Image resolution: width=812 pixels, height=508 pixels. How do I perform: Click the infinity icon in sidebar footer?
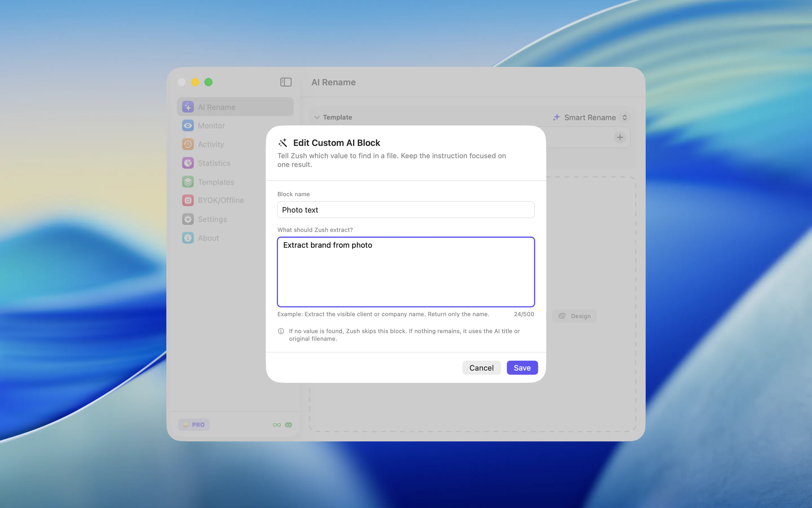[x=277, y=425]
